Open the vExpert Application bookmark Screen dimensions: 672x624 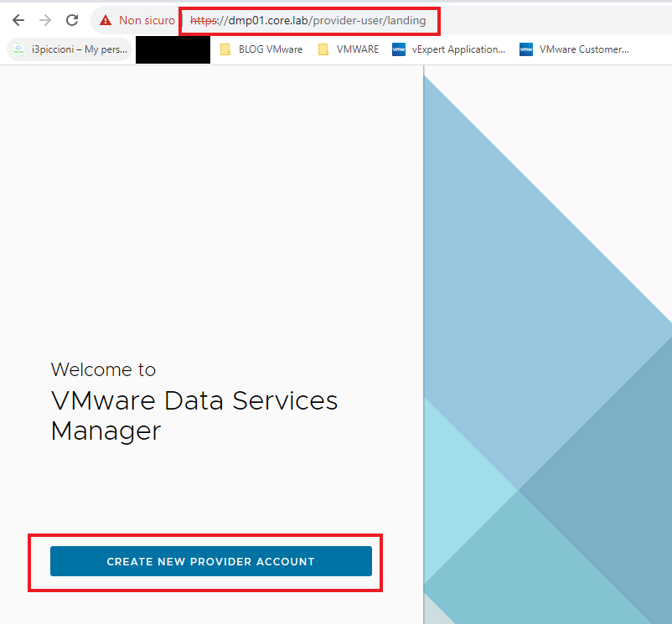point(449,49)
